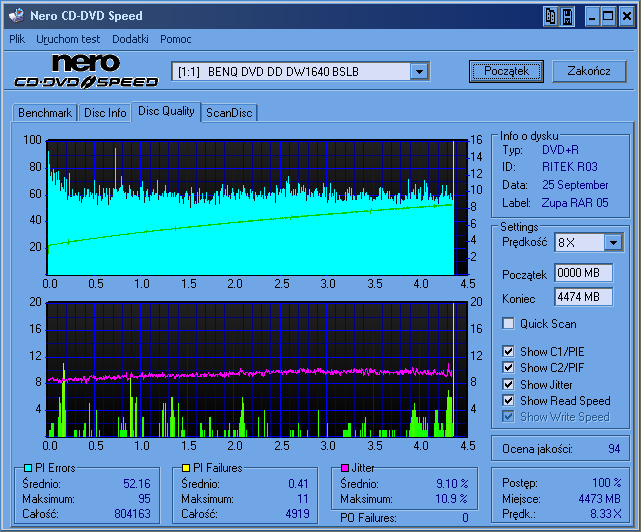Click the magenta Jitter legend swatch
The image size is (641, 532).
[x=345, y=468]
